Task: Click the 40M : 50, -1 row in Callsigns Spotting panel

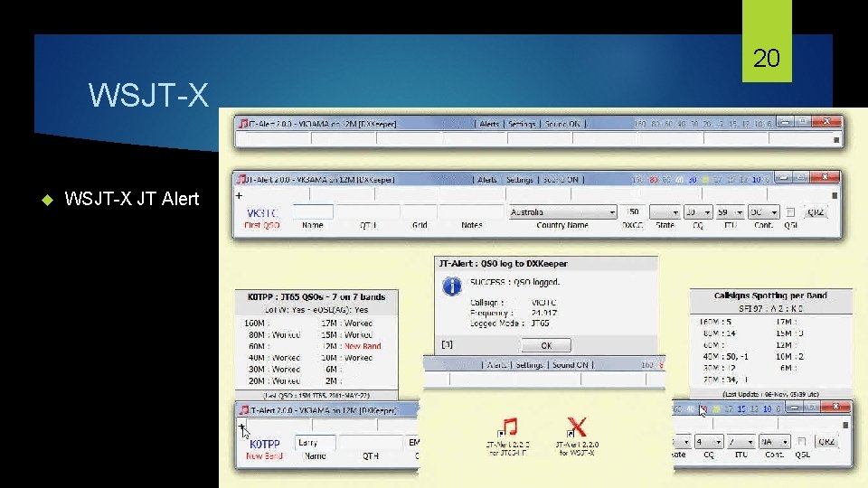Action: [725, 357]
